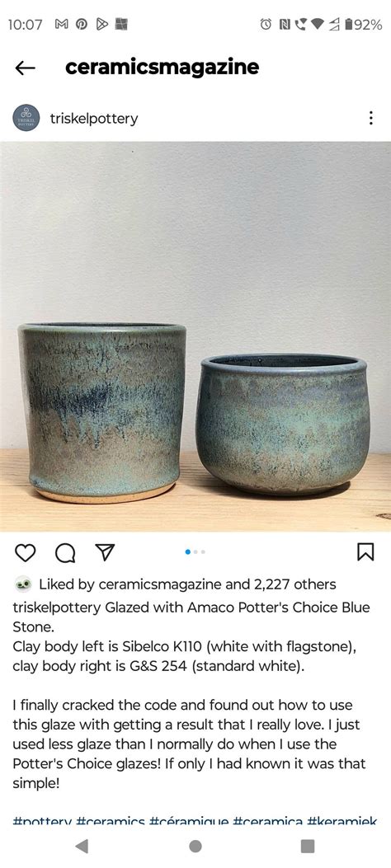Open the triskelpottery username link
This screenshot has width=391, height=868.
click(93, 119)
